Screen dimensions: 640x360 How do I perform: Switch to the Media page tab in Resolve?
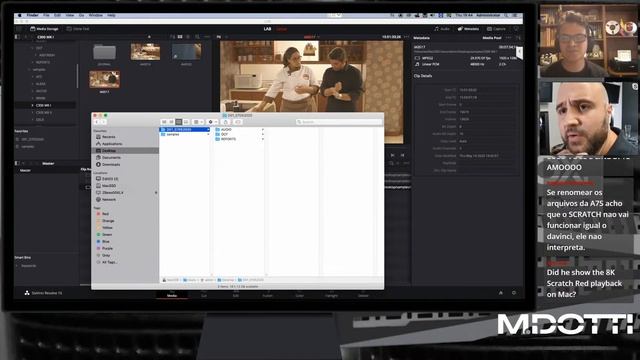pos(172,294)
